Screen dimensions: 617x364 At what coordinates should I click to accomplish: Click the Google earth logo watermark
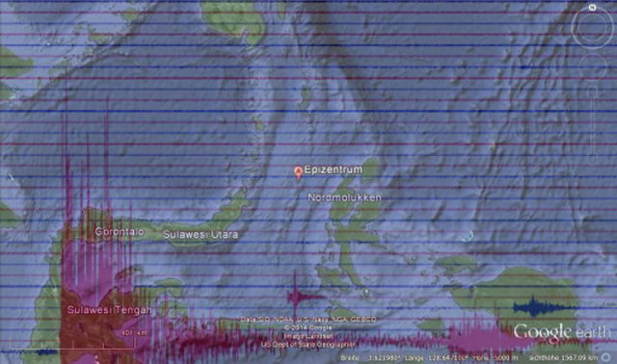pos(562,332)
